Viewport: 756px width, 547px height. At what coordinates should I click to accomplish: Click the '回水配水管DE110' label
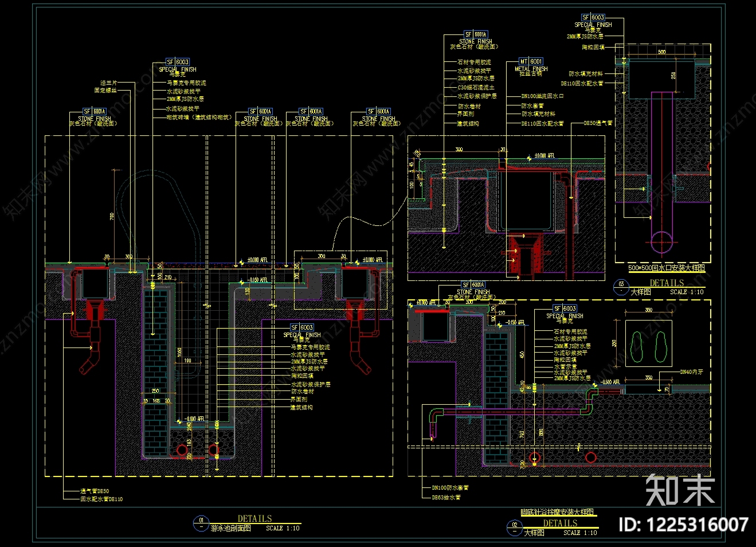101,499
